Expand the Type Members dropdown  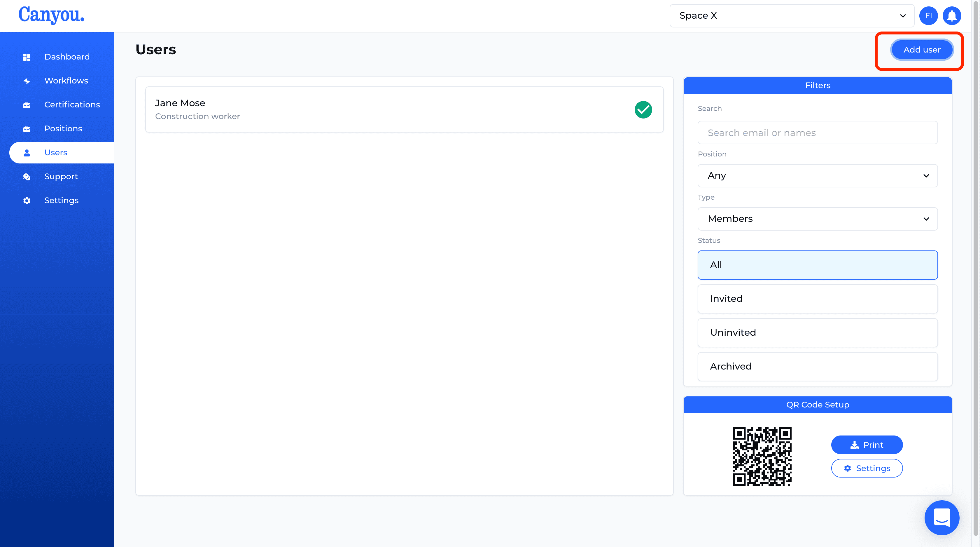pyautogui.click(x=818, y=219)
